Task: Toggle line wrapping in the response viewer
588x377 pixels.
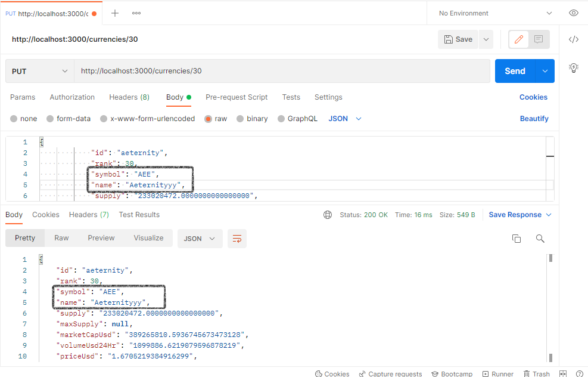Action: 237,238
